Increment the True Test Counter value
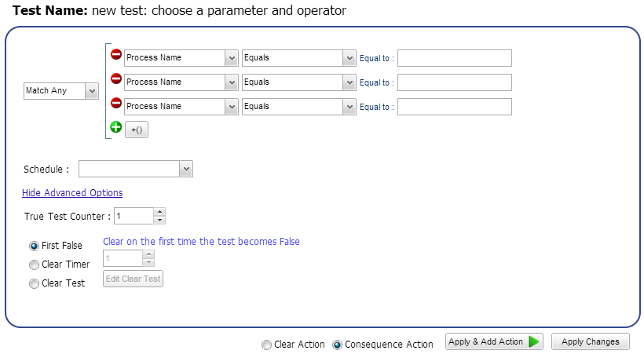Image resolution: width=644 pixels, height=354 pixels. point(159,211)
